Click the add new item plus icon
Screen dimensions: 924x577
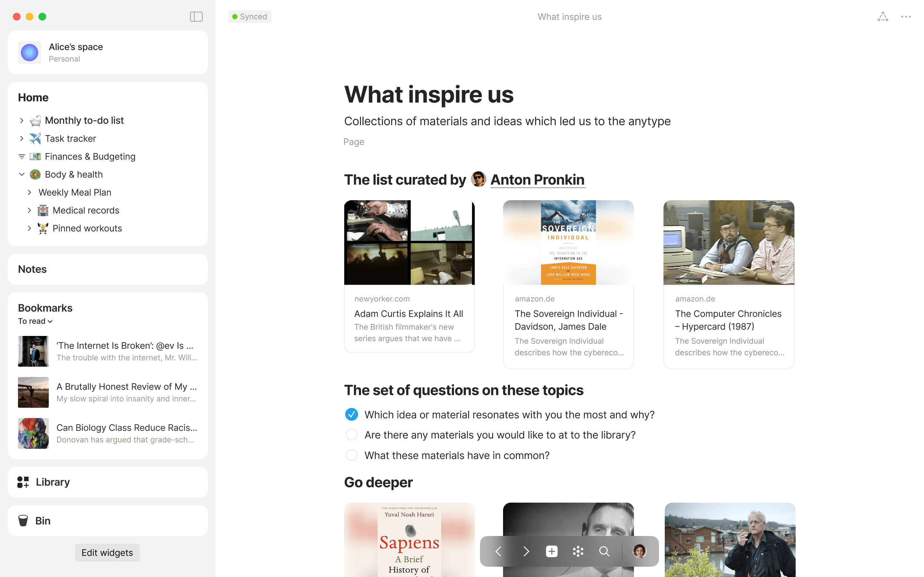point(551,551)
